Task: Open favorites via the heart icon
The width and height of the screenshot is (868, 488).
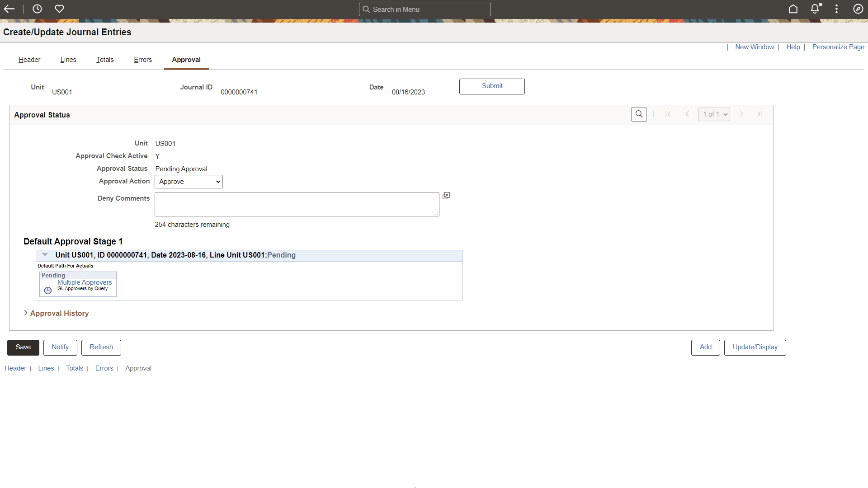Action: click(x=59, y=9)
